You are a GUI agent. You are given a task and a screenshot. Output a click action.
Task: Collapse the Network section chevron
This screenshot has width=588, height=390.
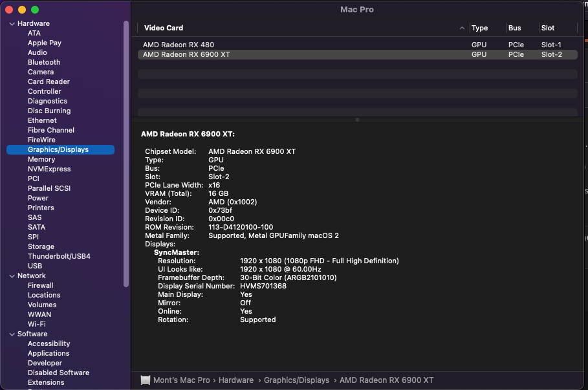[x=12, y=276]
